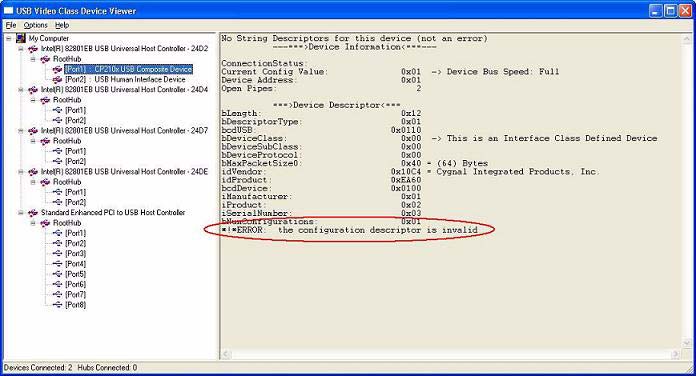Collapse the RootHub under the 24DE controller
696x376 pixels.
[33, 182]
